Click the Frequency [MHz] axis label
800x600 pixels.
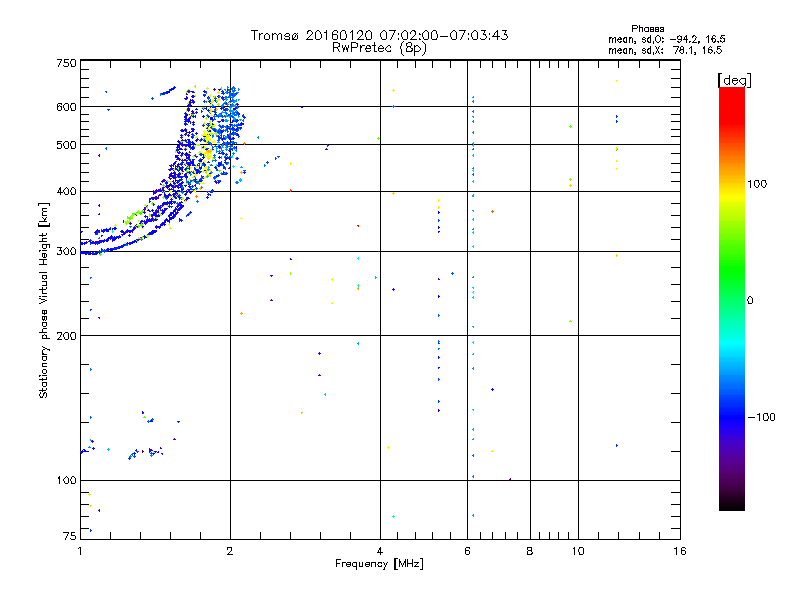click(x=379, y=566)
